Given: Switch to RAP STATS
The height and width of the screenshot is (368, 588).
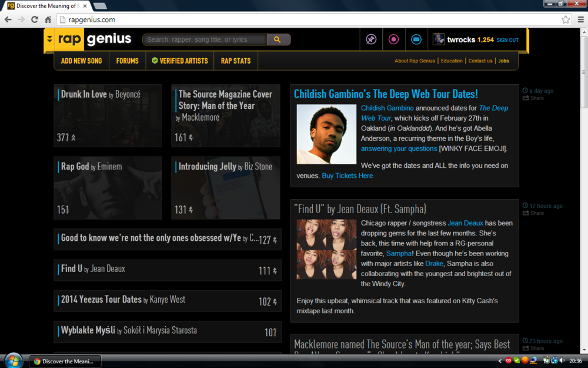Looking at the screenshot, I should (x=235, y=61).
